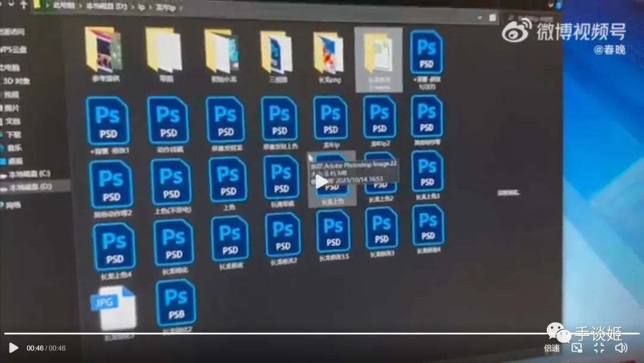Select 3D 对象 in the sidebar
Screen dimensions: 644x363
point(16,81)
